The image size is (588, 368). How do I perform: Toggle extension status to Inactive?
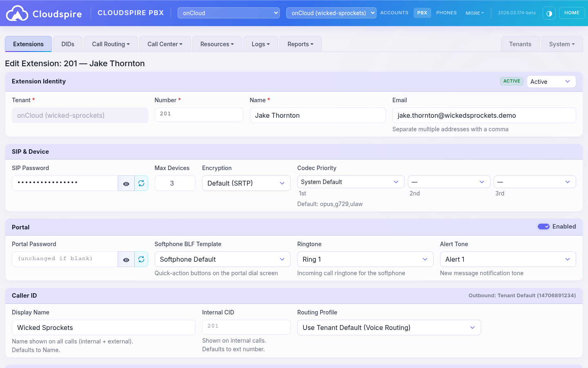(551, 81)
